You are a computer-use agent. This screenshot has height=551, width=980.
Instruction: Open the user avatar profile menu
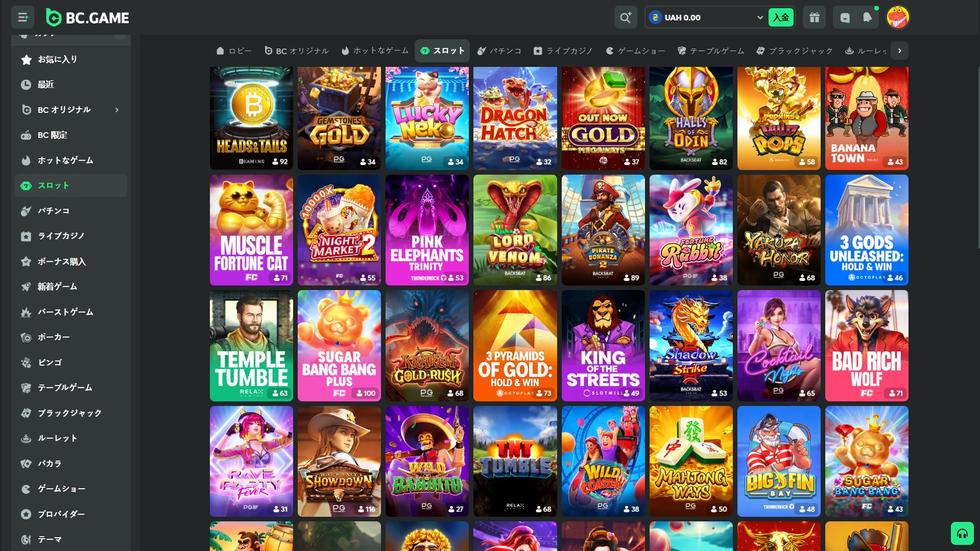(898, 17)
